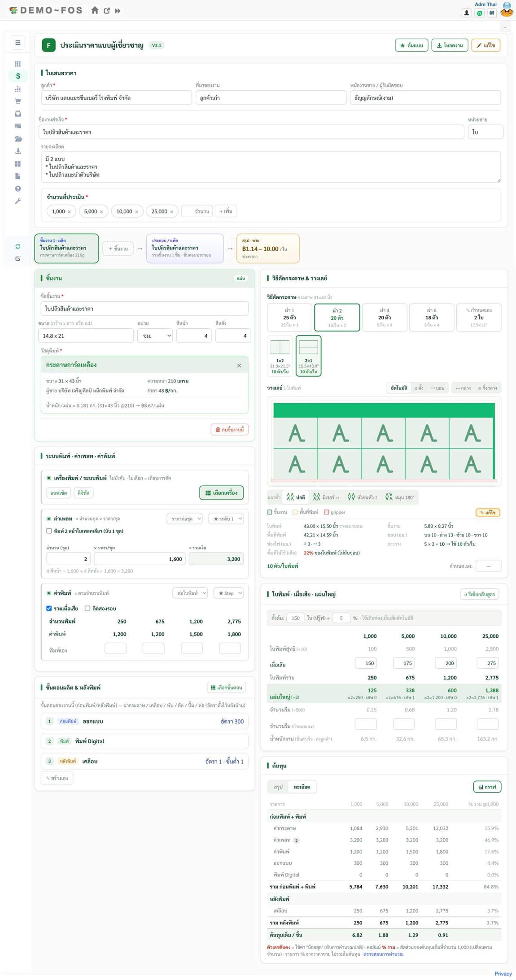Check the คิดสองรอบ checkbox
The width and height of the screenshot is (516, 980).
(x=87, y=609)
